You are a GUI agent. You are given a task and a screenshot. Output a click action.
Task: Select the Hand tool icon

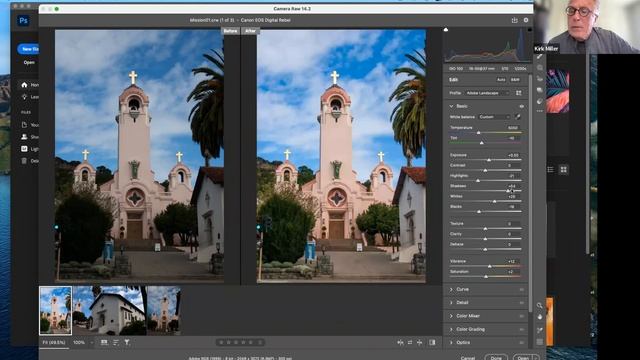point(540,317)
